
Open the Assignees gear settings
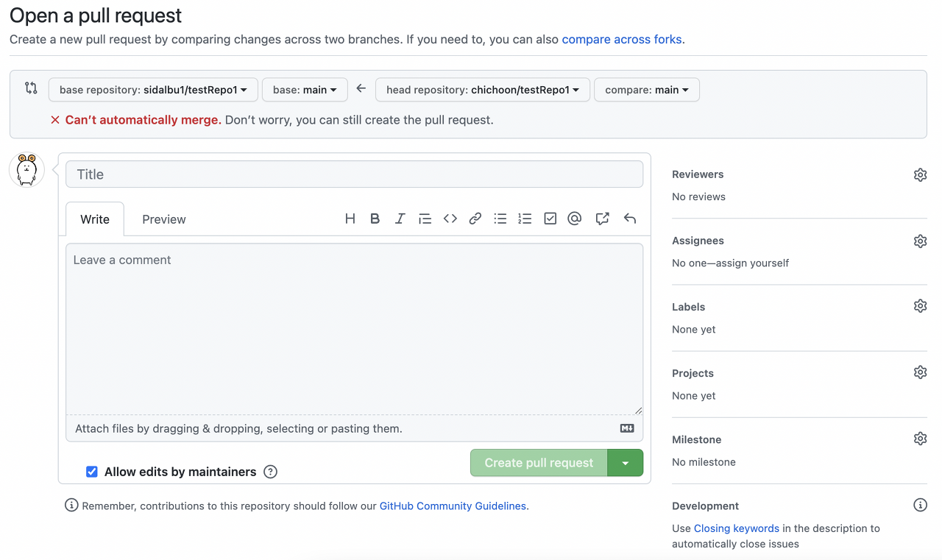click(920, 241)
